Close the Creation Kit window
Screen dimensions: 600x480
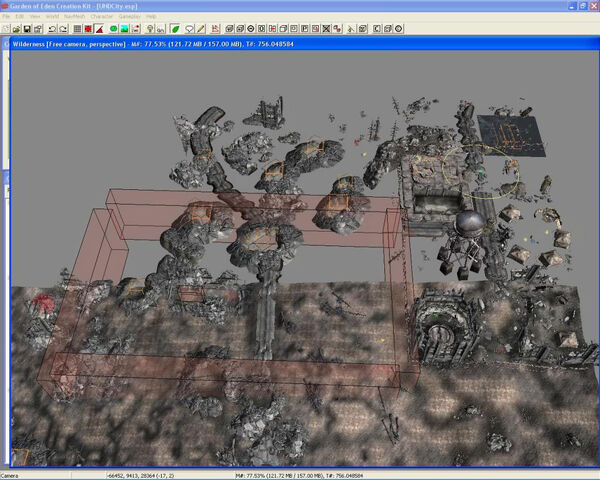tap(594, 6)
